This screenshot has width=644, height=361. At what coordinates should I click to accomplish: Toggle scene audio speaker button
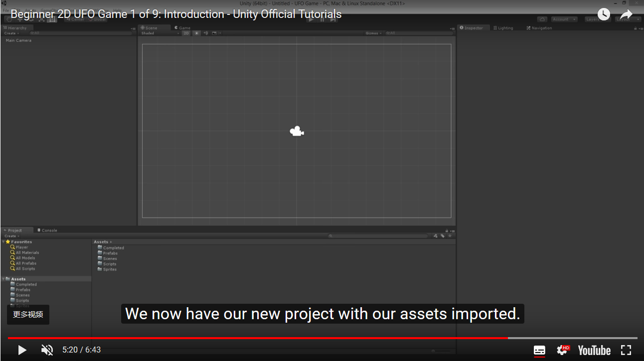[x=205, y=33]
